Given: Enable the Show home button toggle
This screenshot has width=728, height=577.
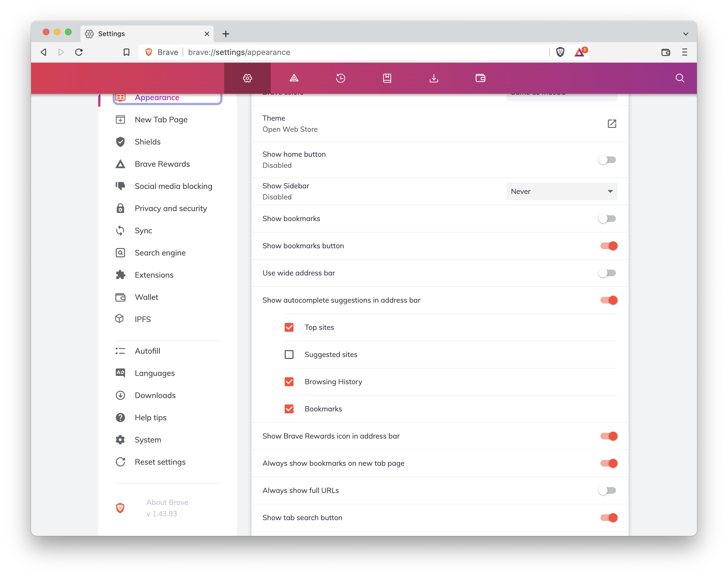Looking at the screenshot, I should (607, 160).
